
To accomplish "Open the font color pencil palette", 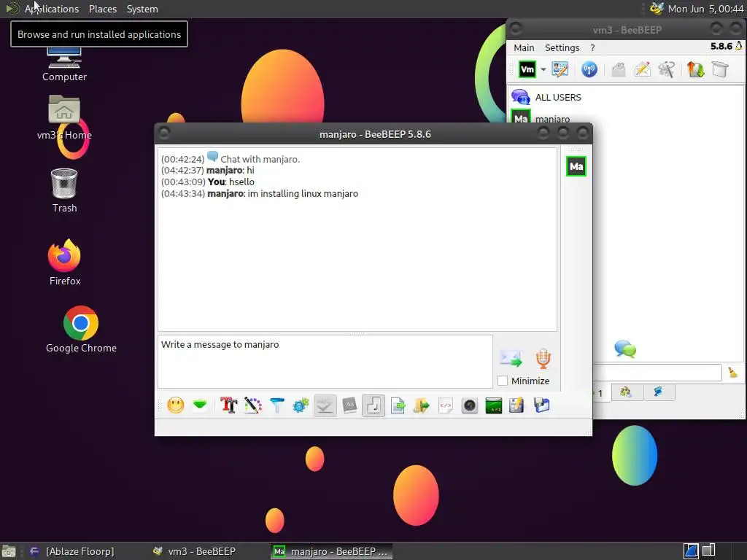I will pyautogui.click(x=253, y=405).
